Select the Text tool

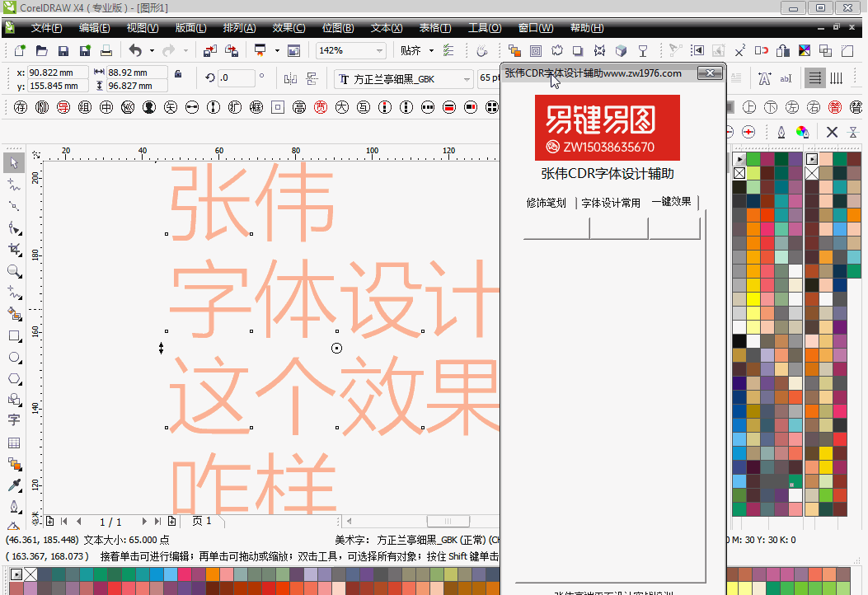click(x=13, y=420)
